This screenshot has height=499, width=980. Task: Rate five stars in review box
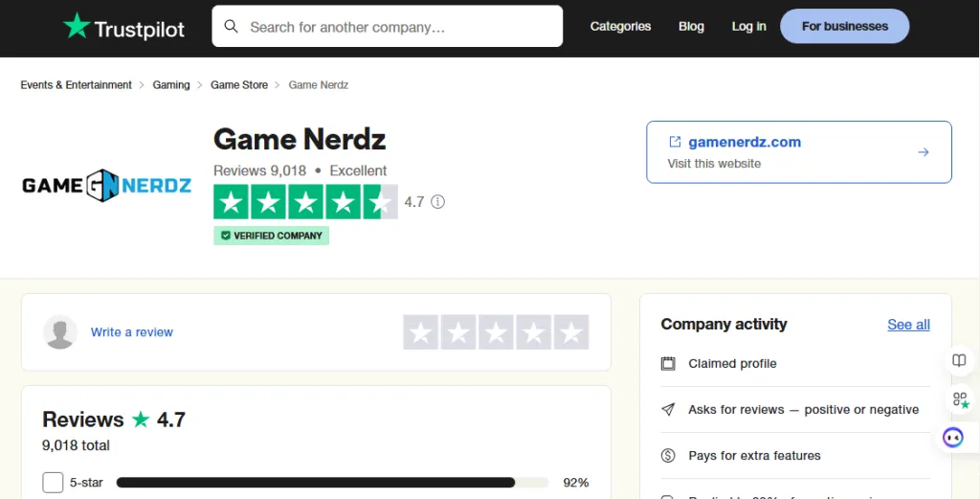(571, 332)
